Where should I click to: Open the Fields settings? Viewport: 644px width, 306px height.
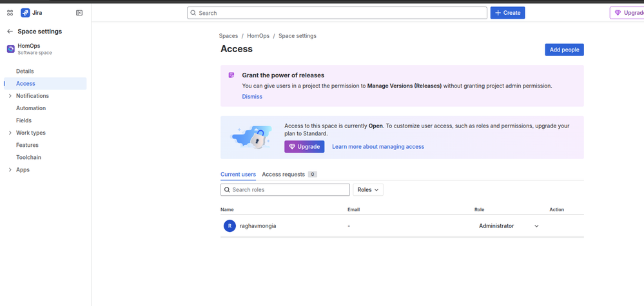click(x=45, y=120)
